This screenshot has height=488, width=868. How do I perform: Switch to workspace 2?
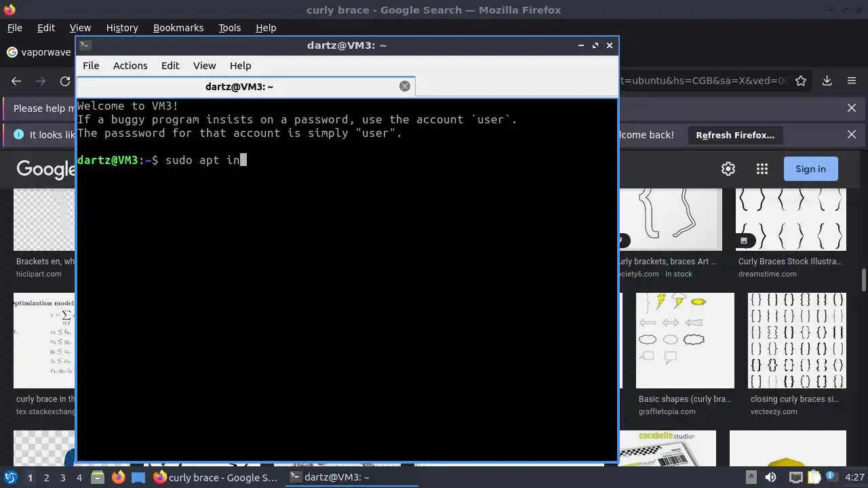point(46,478)
